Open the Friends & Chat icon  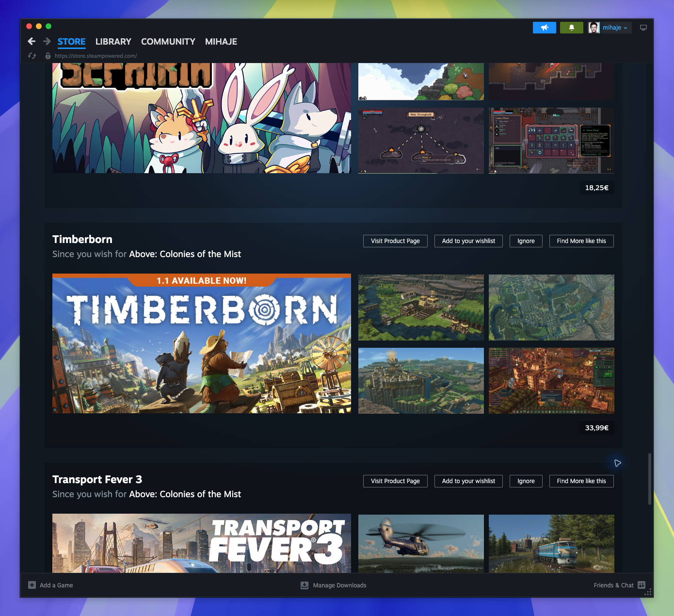click(x=642, y=585)
